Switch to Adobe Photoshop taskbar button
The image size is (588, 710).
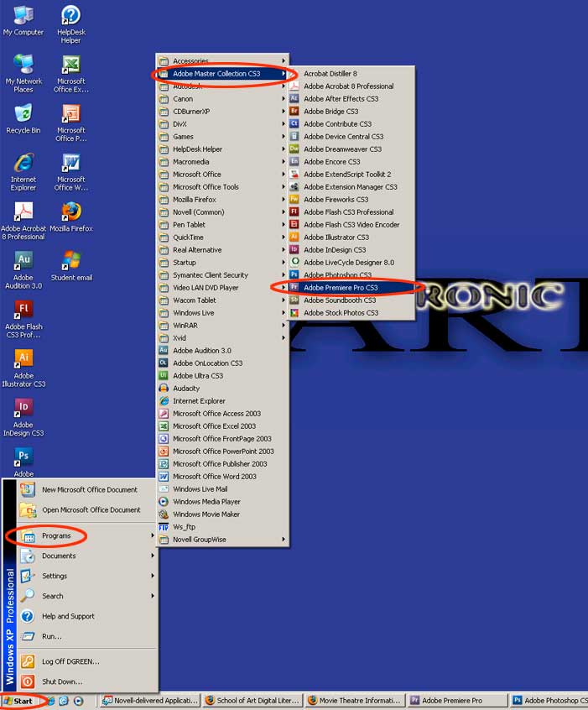point(549,701)
